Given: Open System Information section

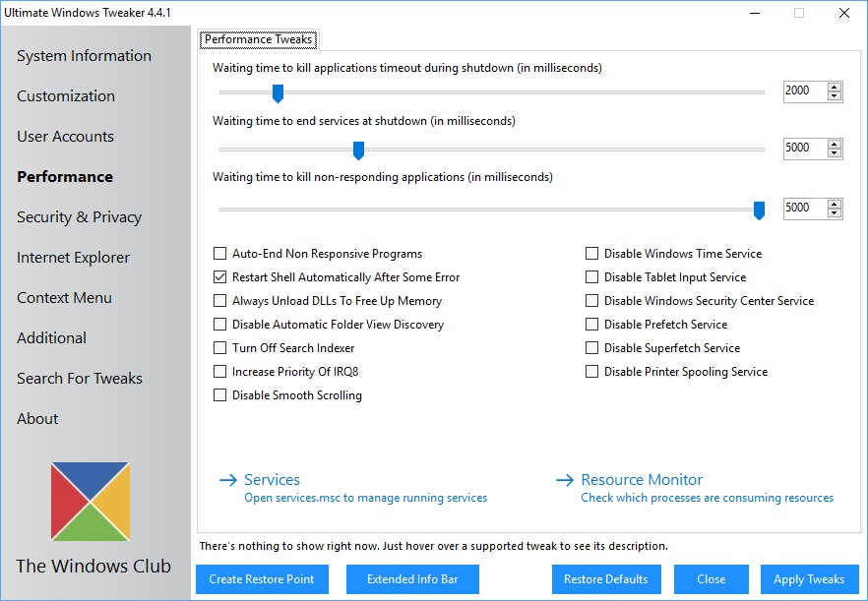Looking at the screenshot, I should [85, 56].
